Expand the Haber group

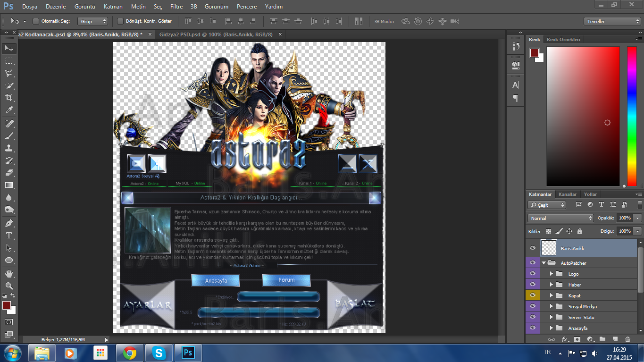pos(551,285)
